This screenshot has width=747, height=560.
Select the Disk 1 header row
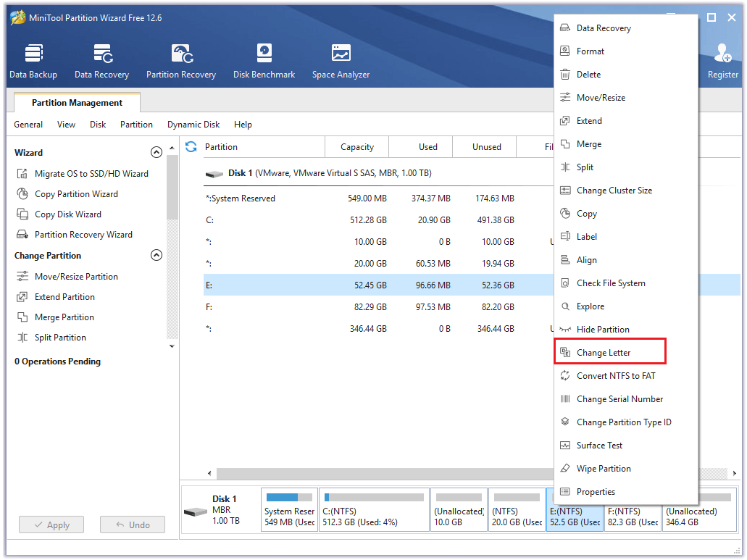coord(379,173)
